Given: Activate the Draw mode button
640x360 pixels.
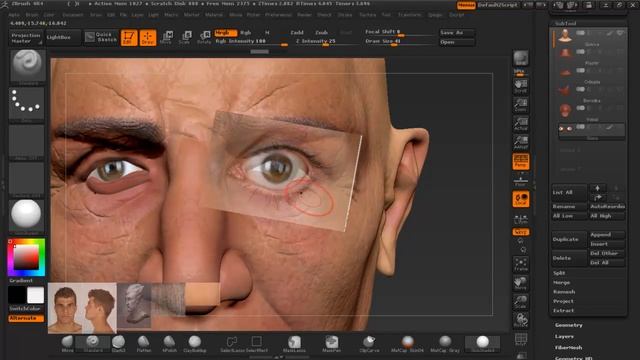Looking at the screenshot, I should tap(148, 38).
